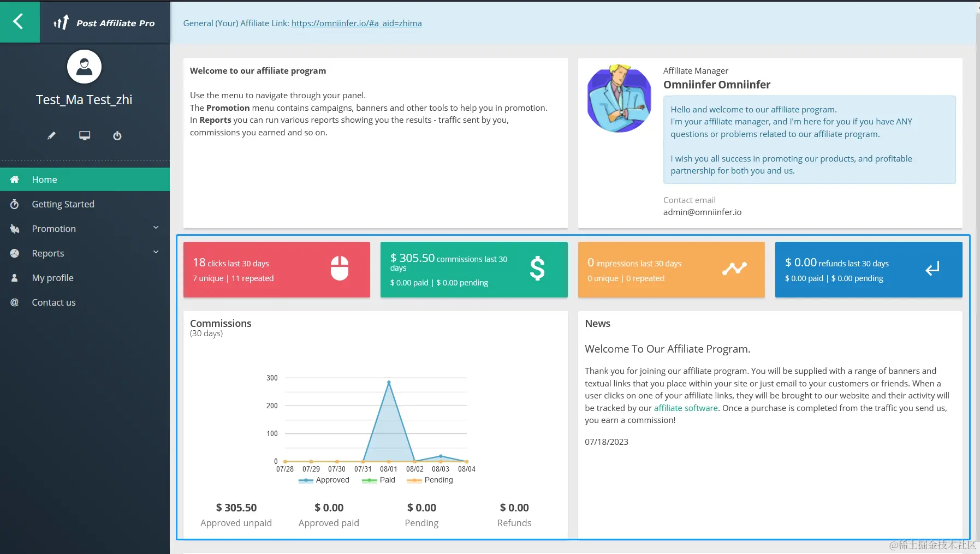This screenshot has height=554, width=980.
Task: Open the general affiliate link URL
Action: click(x=357, y=23)
